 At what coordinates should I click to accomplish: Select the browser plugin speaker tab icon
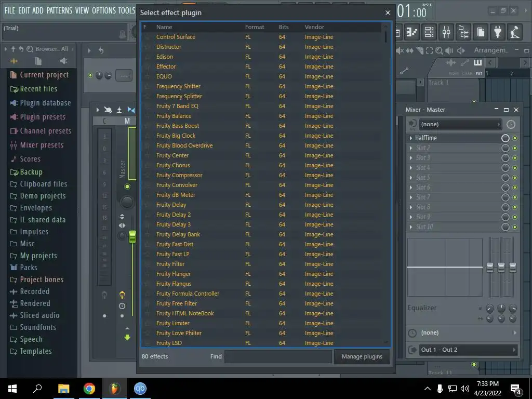coord(63,61)
